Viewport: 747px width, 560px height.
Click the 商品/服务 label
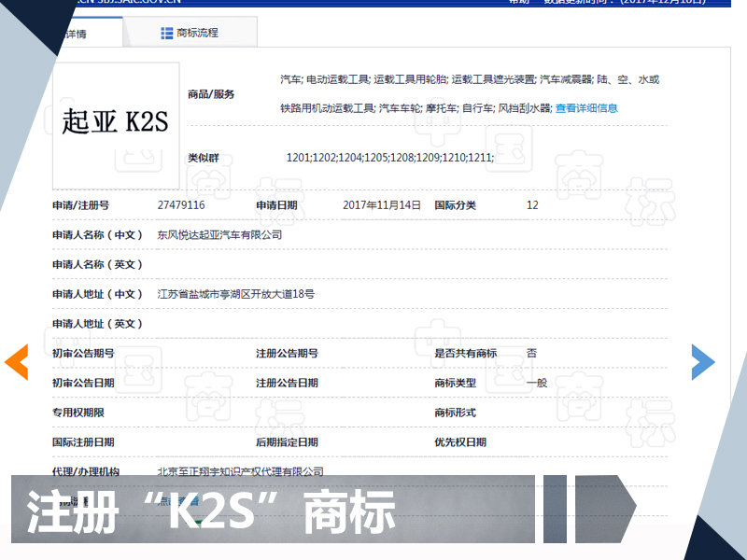pyautogui.click(x=211, y=94)
